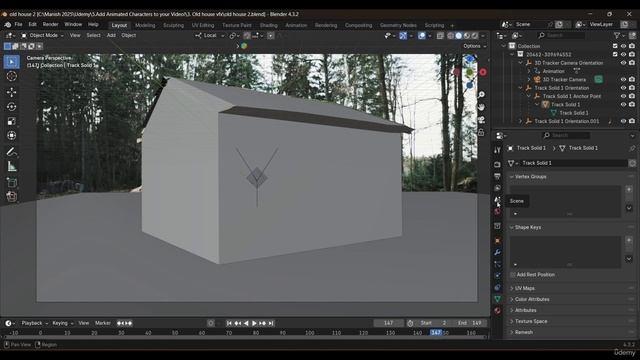Click the zoom viewport magnifier icon

point(481,95)
